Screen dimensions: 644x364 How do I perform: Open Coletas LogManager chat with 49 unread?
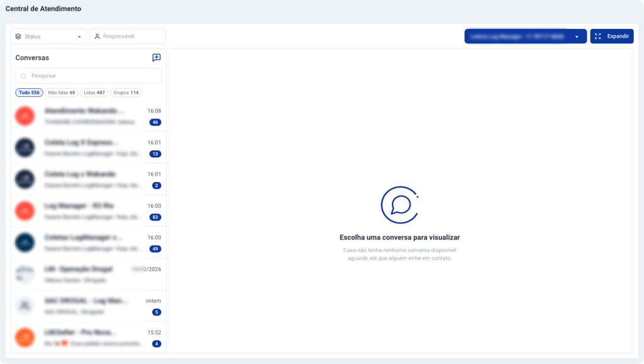point(88,242)
